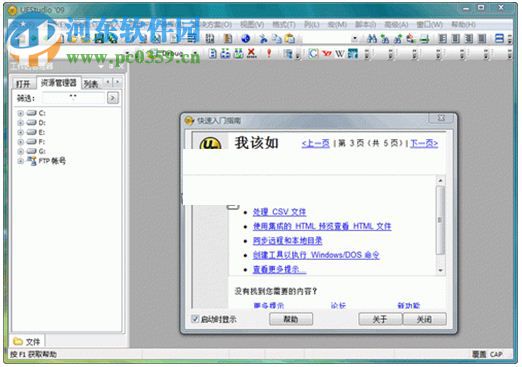Click the Paste clipboard icon
Viewport: 522px width, 367px height.
coord(290,39)
